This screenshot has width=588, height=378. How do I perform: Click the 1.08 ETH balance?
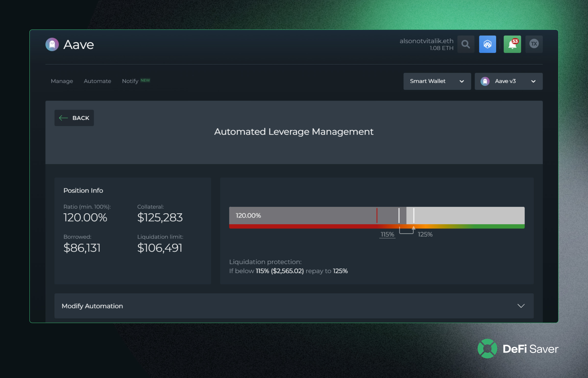click(x=441, y=48)
